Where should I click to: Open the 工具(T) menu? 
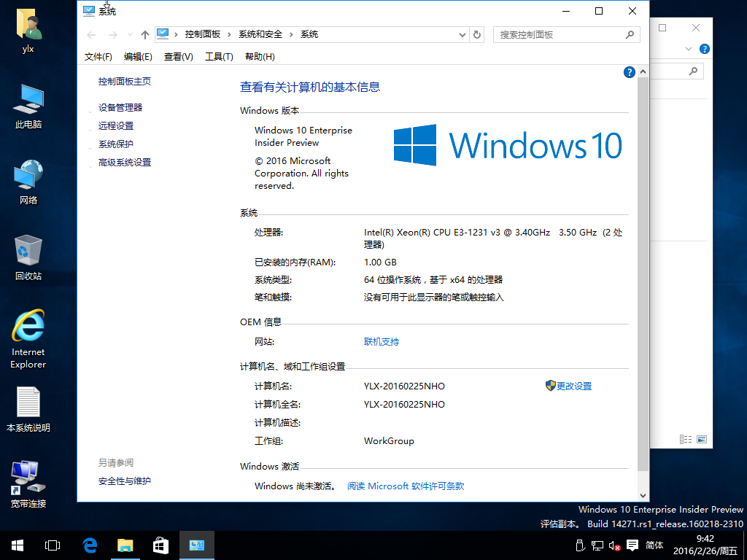[219, 57]
